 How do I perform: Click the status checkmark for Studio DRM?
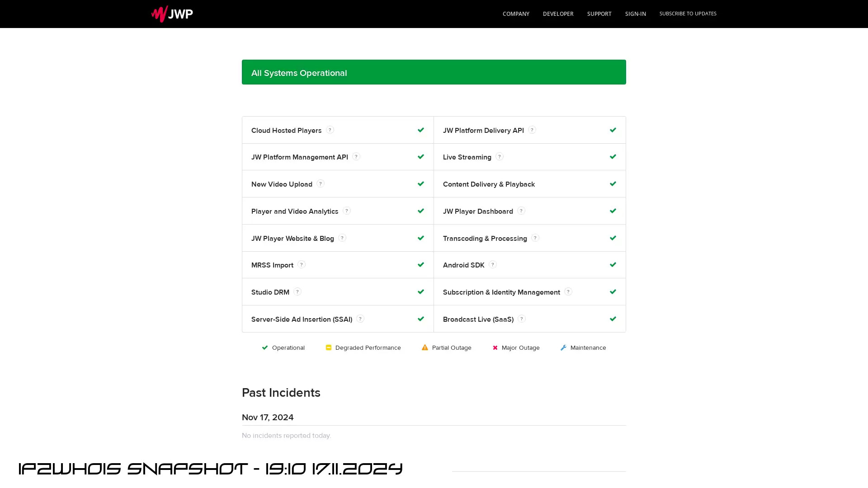[x=421, y=292]
